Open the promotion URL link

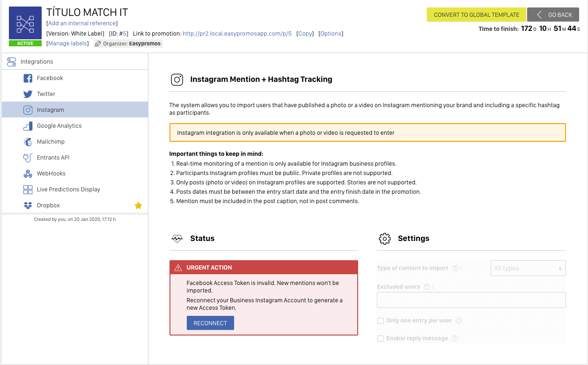pyautogui.click(x=237, y=34)
